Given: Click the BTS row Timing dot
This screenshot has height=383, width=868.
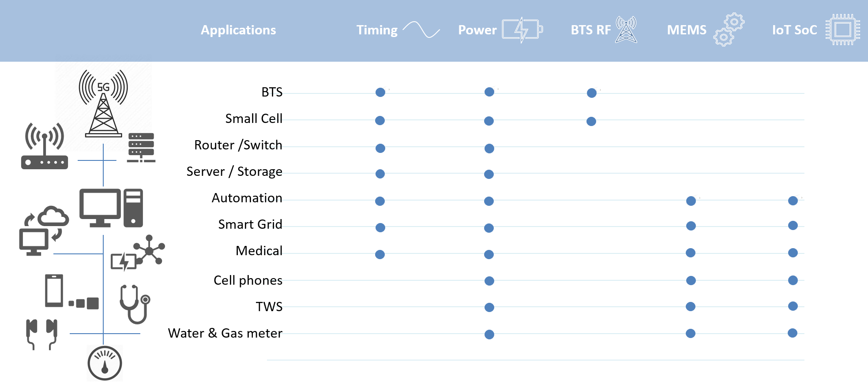Looking at the screenshot, I should click(380, 92).
